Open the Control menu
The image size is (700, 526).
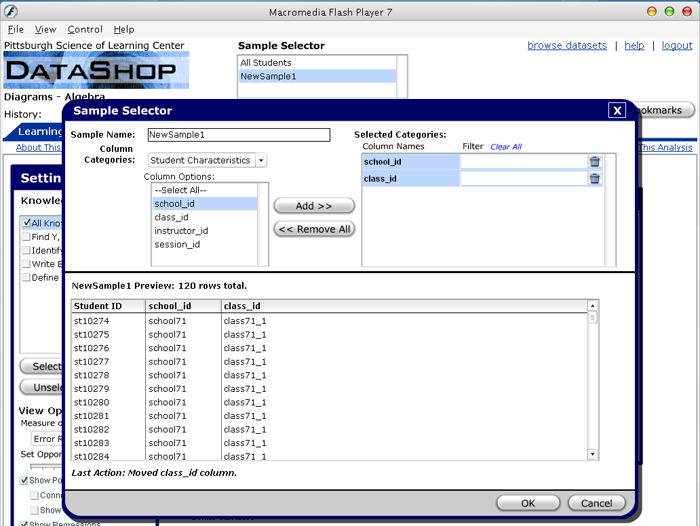pos(85,30)
